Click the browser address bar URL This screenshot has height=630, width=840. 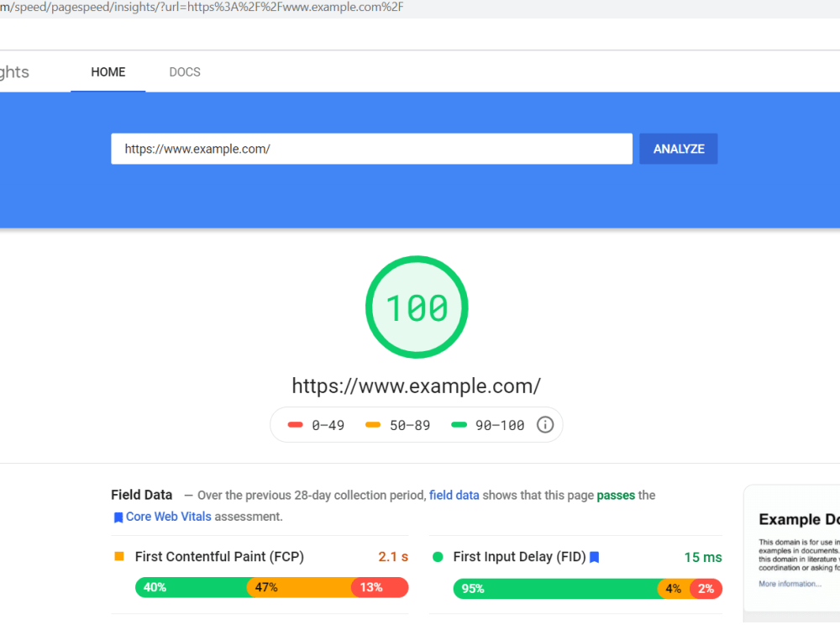click(202, 7)
